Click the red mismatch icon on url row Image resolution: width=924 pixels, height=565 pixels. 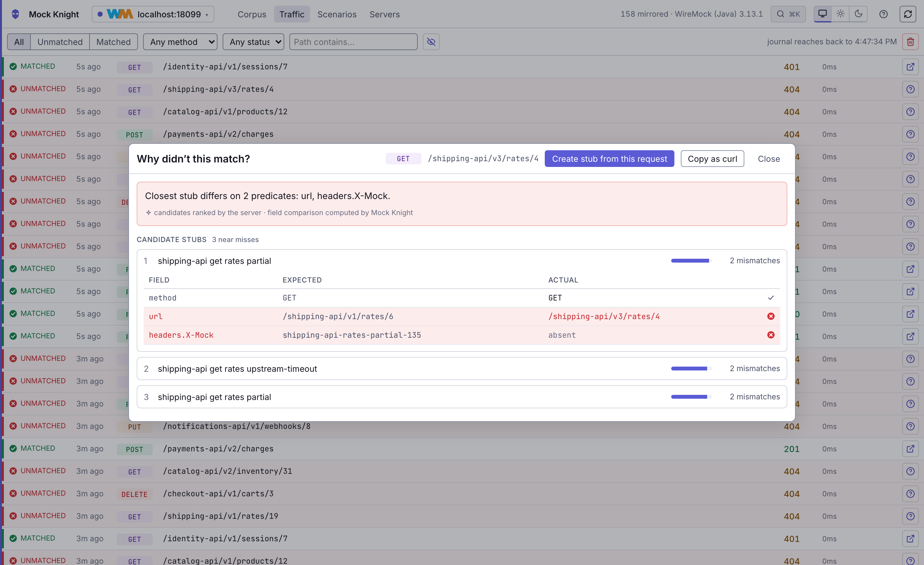[x=771, y=316]
